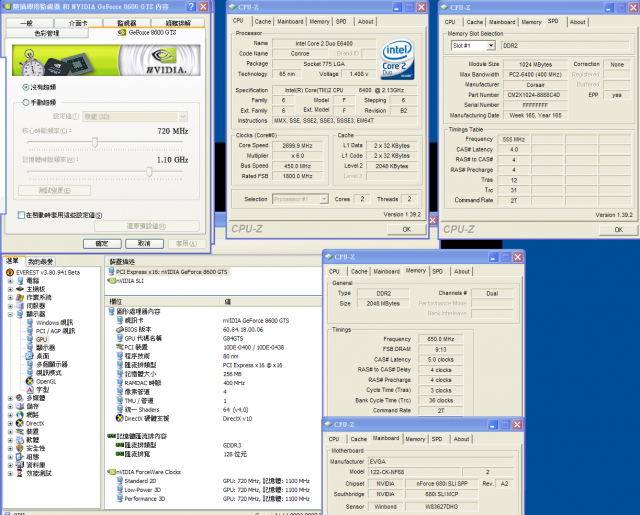The width and height of the screenshot is (640, 515).
Task: Click the 測試變更 button
Action: point(54,191)
